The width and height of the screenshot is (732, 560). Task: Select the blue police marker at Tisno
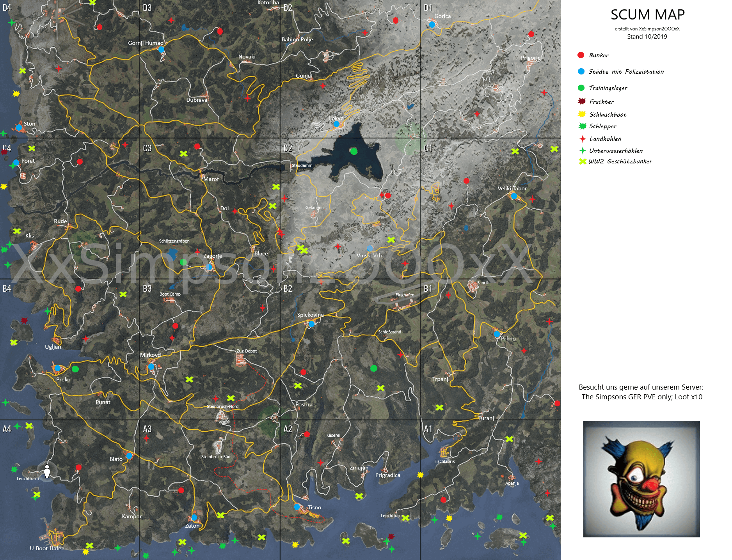coord(297,507)
